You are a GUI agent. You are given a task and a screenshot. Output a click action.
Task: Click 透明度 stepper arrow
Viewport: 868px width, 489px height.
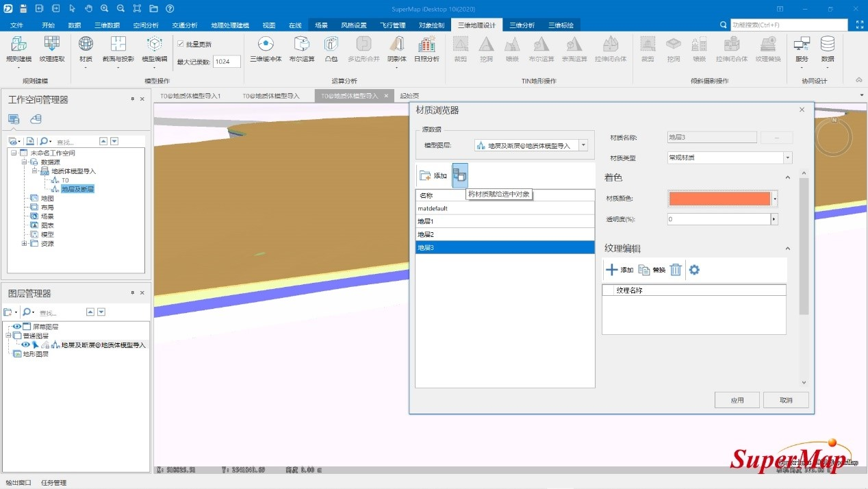[775, 219]
